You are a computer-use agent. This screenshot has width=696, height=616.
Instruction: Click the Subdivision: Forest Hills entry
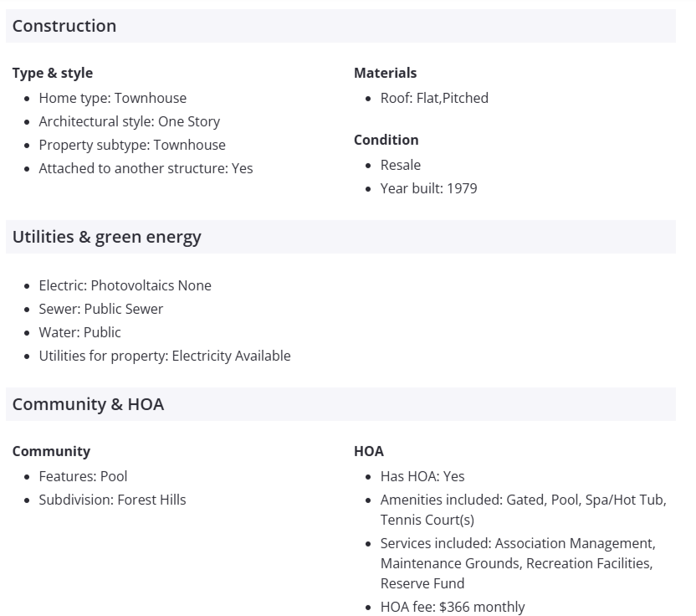112,500
